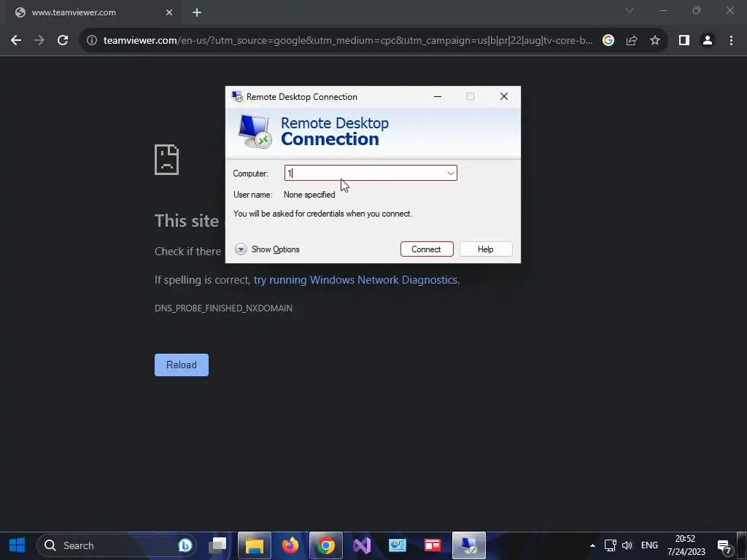Click the Google icon in address bar
Screen dimensions: 747x560
[x=608, y=41]
